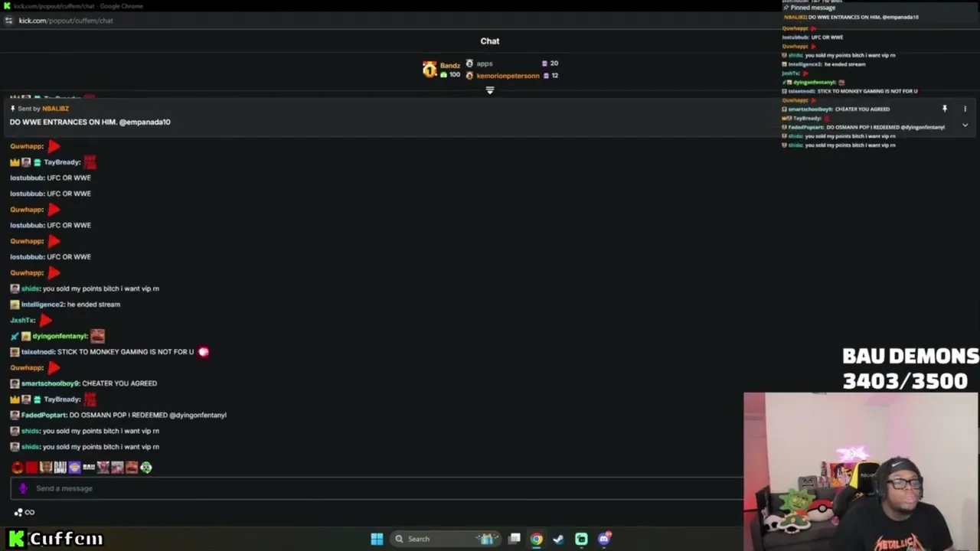This screenshot has width=980, height=551.
Task: Click the red circle emote in quick emotes
Action: tap(18, 468)
